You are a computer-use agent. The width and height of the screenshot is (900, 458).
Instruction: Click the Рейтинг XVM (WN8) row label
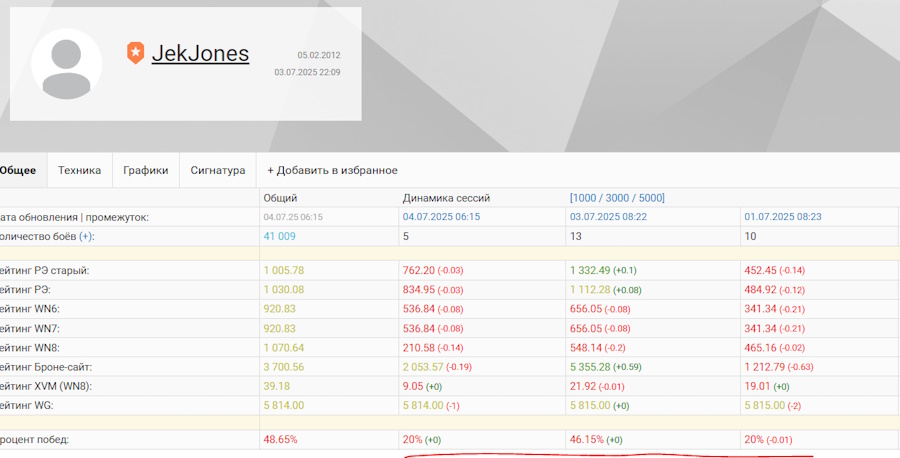click(x=46, y=386)
